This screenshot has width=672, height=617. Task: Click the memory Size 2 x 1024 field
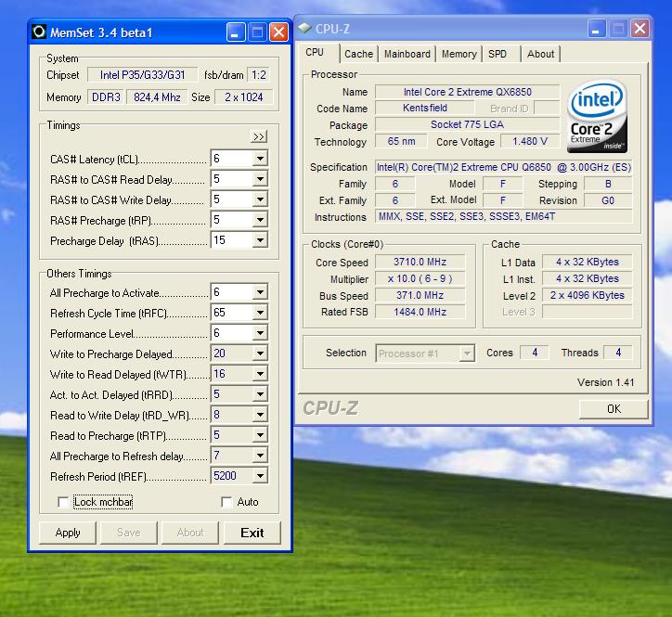click(243, 97)
